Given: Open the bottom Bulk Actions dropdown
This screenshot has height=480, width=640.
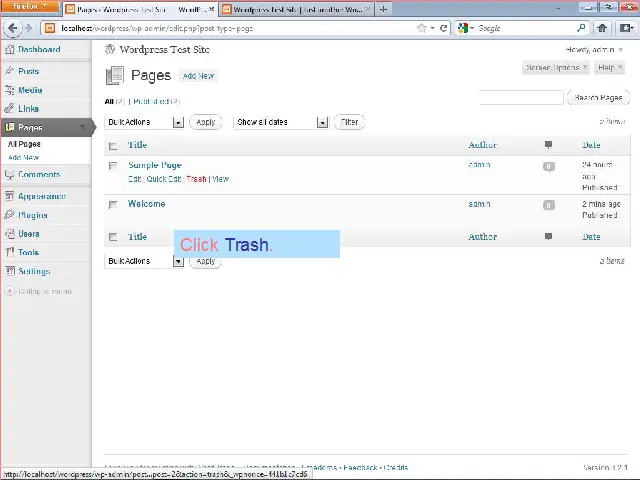Looking at the screenshot, I should click(144, 261).
